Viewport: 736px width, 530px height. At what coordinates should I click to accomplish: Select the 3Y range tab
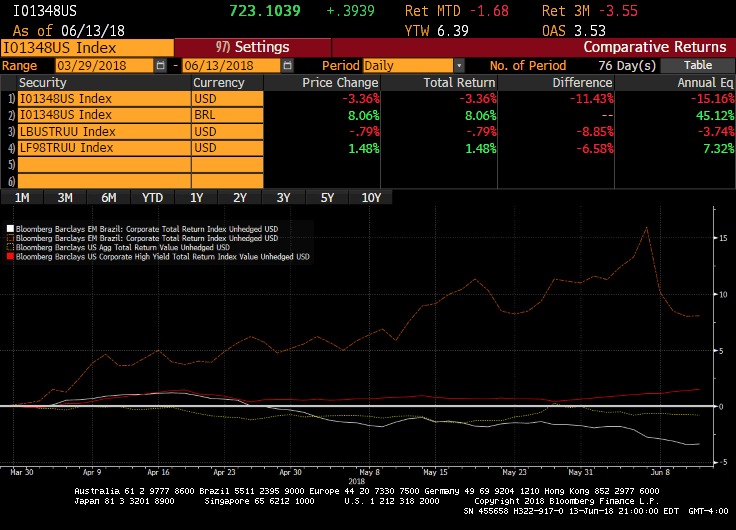click(x=284, y=198)
